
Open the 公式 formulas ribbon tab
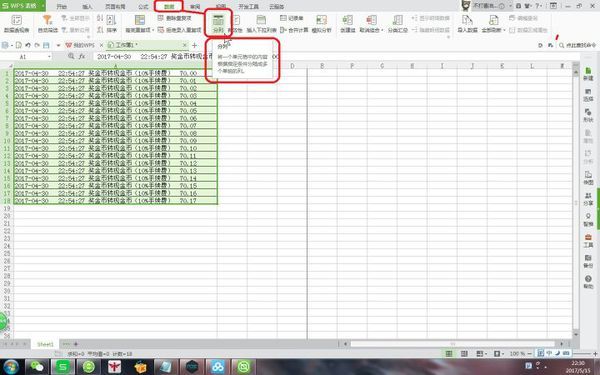(143, 7)
